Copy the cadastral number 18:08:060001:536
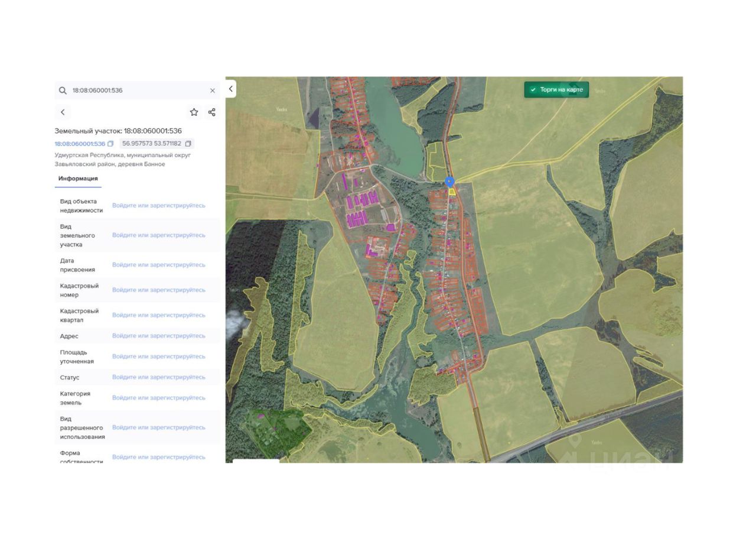 click(x=110, y=144)
